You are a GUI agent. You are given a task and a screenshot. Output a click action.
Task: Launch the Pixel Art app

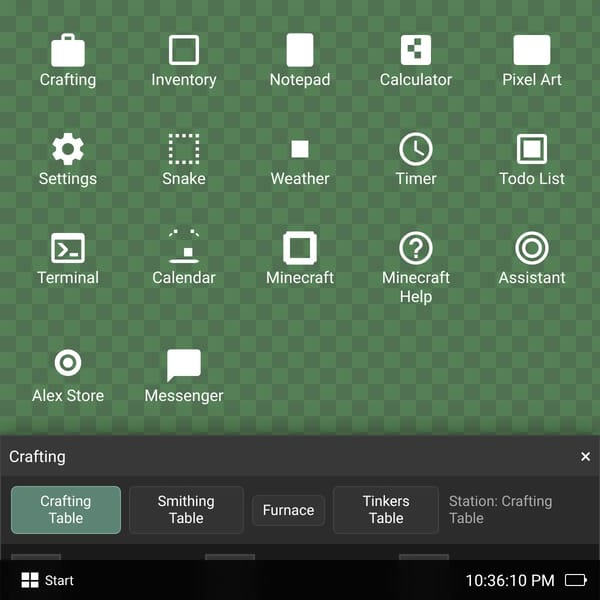[532, 50]
